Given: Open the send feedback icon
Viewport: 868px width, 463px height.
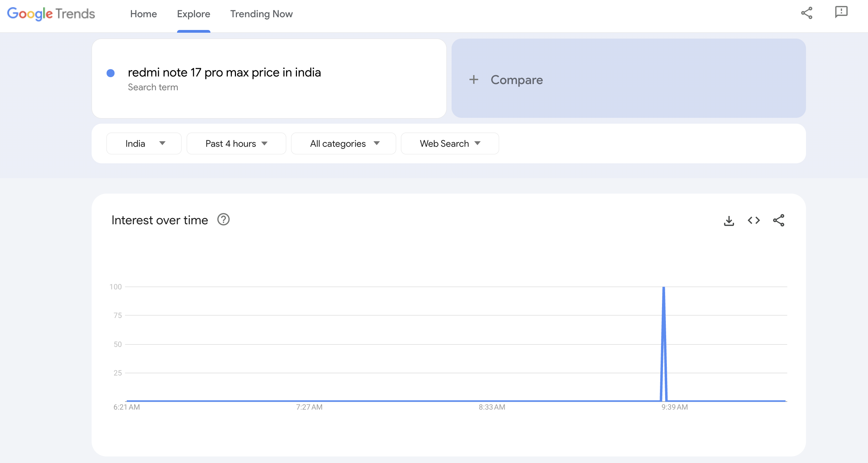Looking at the screenshot, I should [x=841, y=12].
